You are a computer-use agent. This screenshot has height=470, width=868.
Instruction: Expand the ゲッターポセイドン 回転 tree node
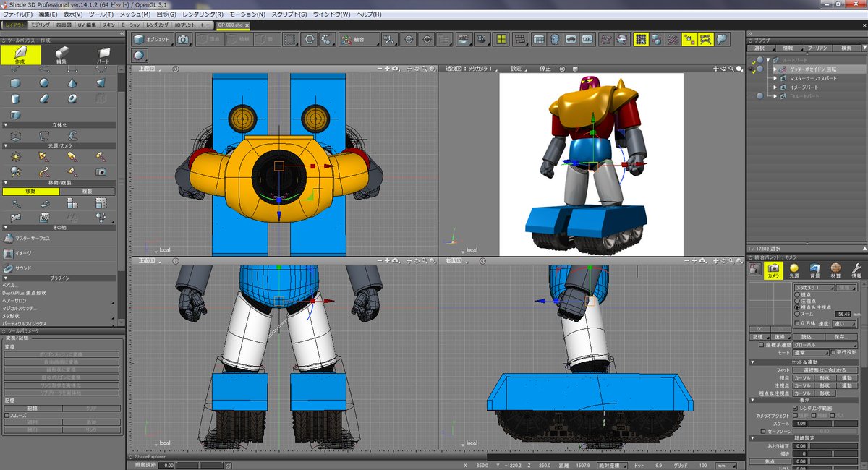[775, 69]
